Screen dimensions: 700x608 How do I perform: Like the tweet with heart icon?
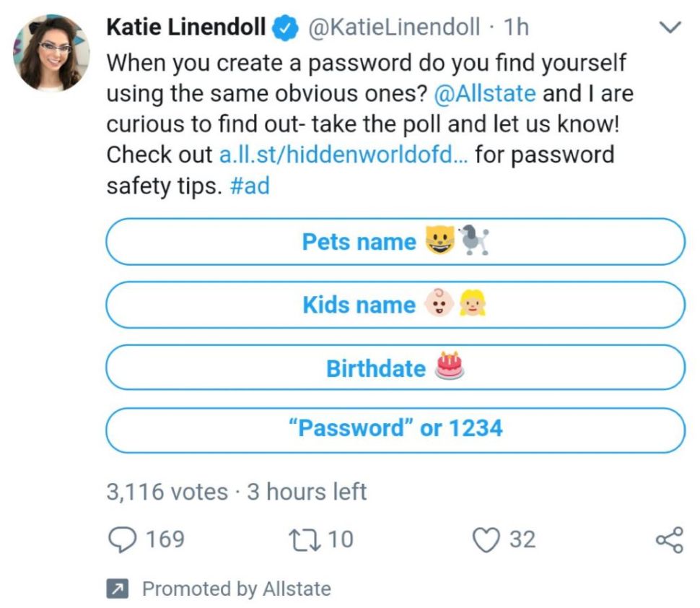coord(486,540)
